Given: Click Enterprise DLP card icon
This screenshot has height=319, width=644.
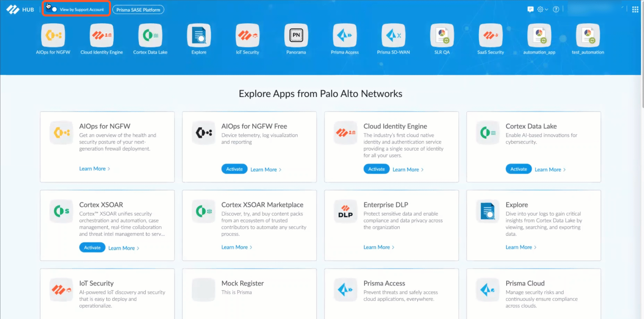Looking at the screenshot, I should pyautogui.click(x=346, y=211).
